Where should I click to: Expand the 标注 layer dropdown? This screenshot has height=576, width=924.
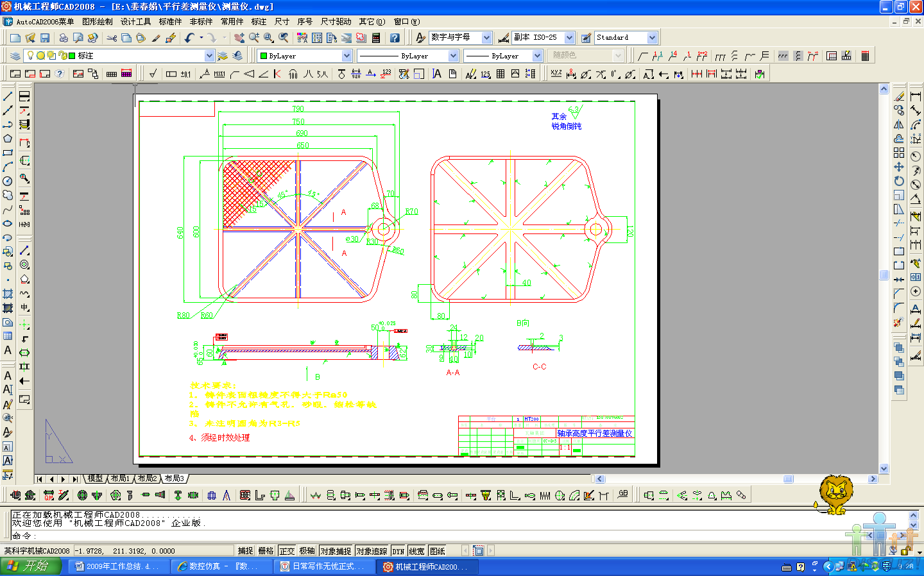[209, 56]
